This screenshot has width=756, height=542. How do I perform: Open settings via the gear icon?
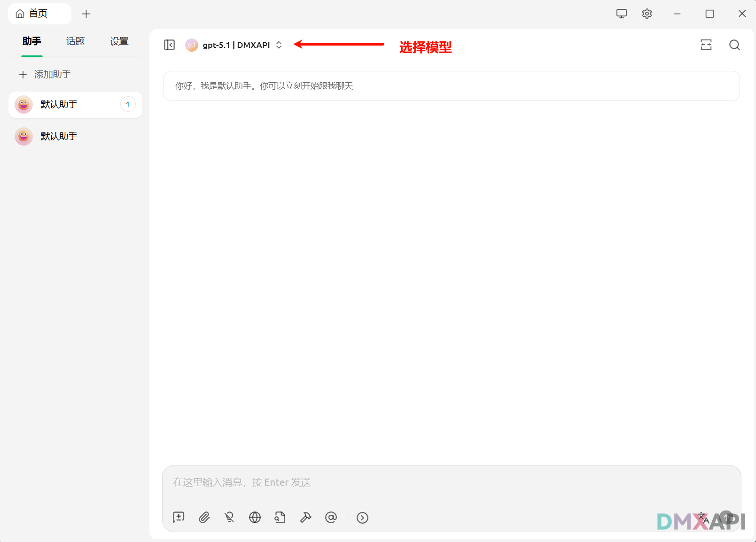pyautogui.click(x=647, y=14)
